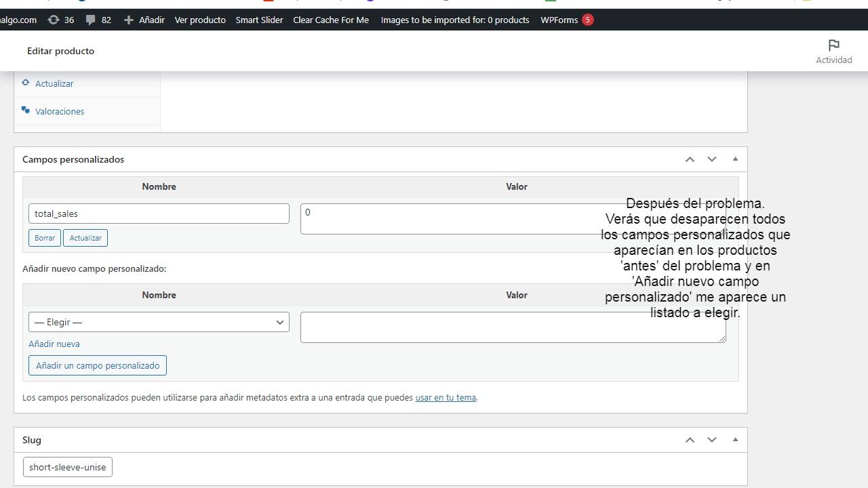The height and width of the screenshot is (488, 868).
Task: Open the Actividad flag icon
Action: [834, 45]
